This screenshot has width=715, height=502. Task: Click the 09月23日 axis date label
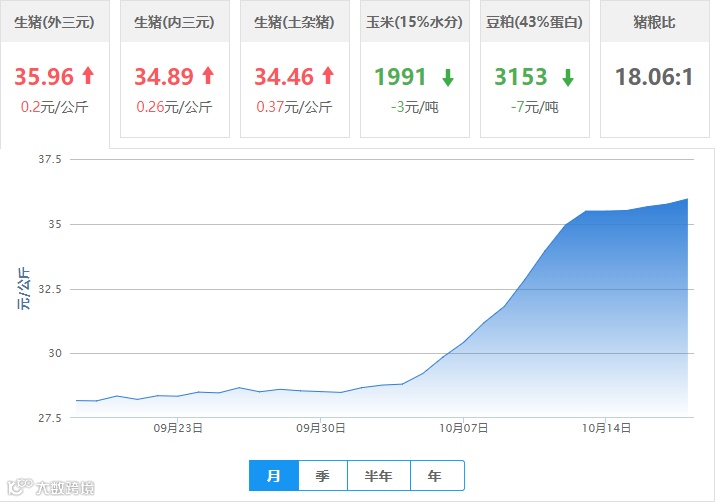178,428
